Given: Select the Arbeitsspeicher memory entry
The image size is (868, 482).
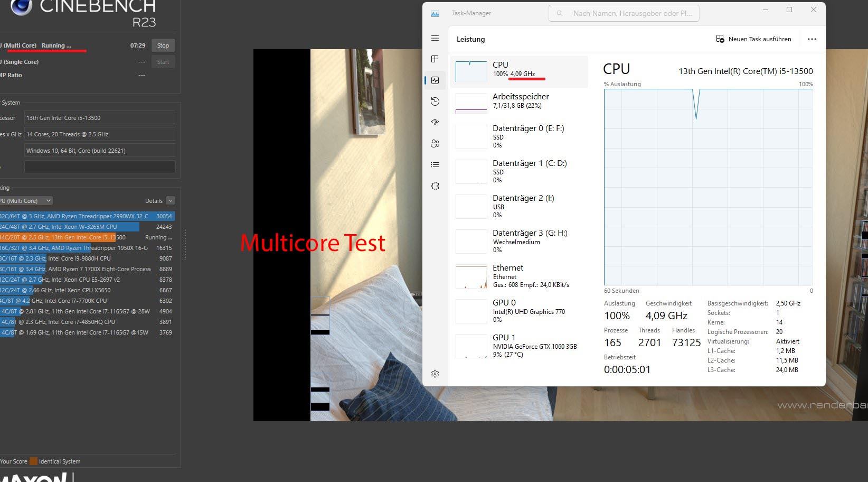Looking at the screenshot, I should tap(520, 103).
